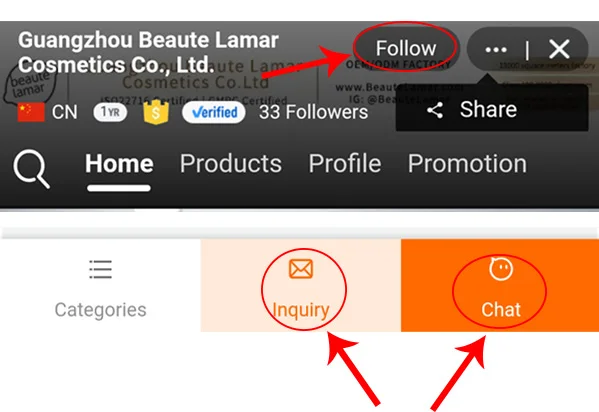Image resolution: width=599 pixels, height=412 pixels.
Task: Click the blue Verified badge
Action: point(214,112)
